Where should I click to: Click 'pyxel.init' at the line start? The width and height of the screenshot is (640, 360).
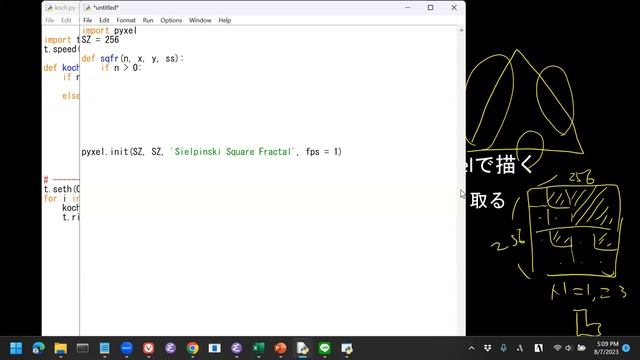point(104,151)
